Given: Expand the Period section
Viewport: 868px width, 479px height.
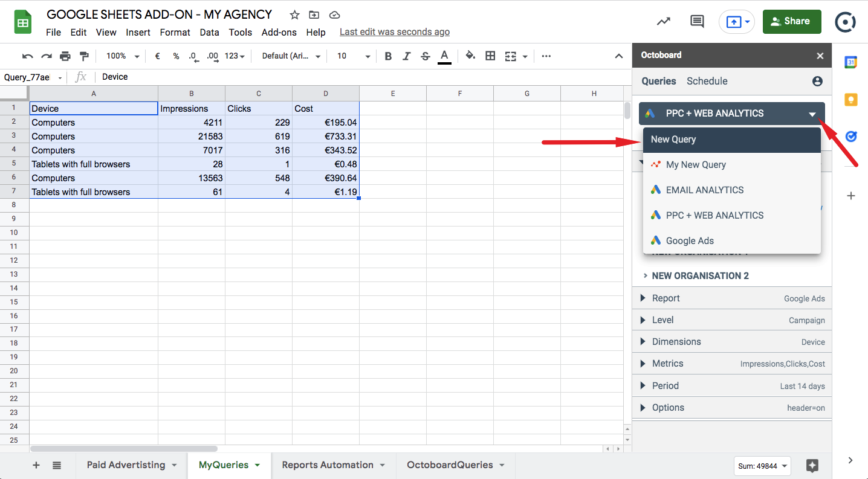Looking at the screenshot, I should tap(732, 386).
